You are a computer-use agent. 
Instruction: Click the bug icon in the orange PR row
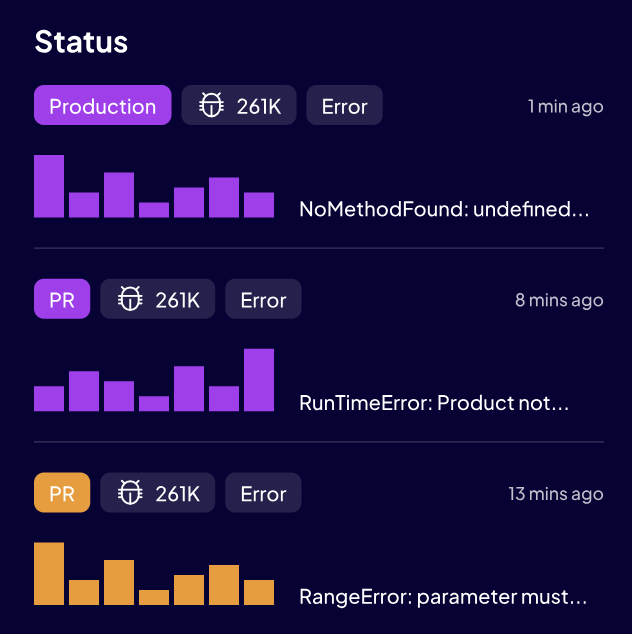130,492
